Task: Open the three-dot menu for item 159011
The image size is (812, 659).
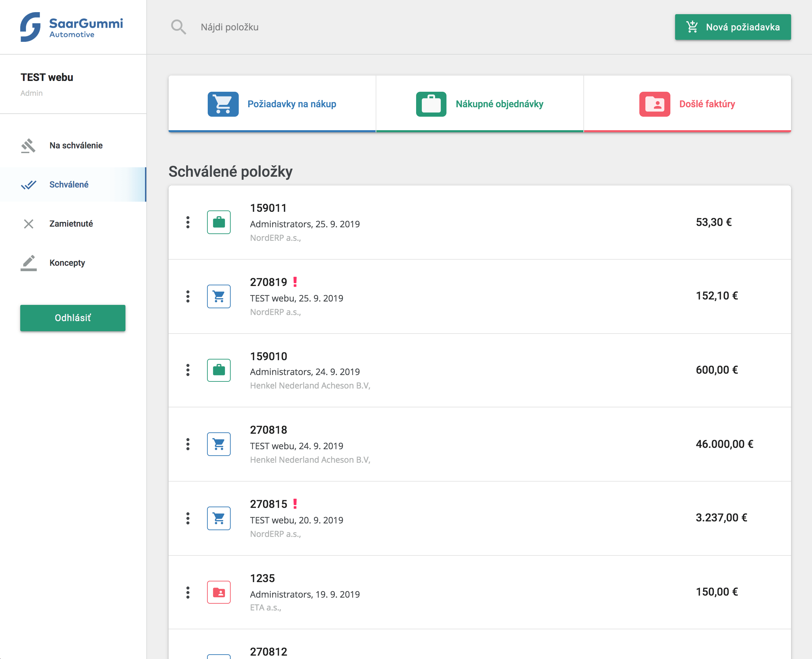Action: [187, 222]
